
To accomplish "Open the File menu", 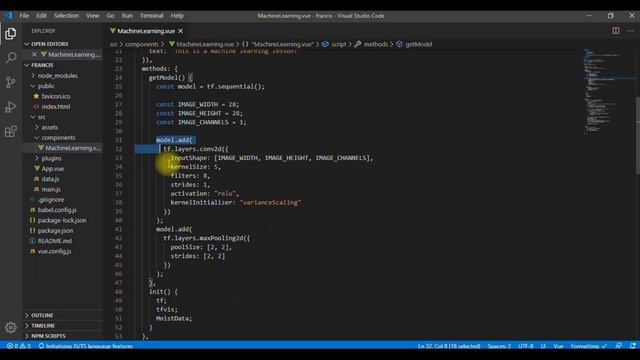I will click(24, 16).
